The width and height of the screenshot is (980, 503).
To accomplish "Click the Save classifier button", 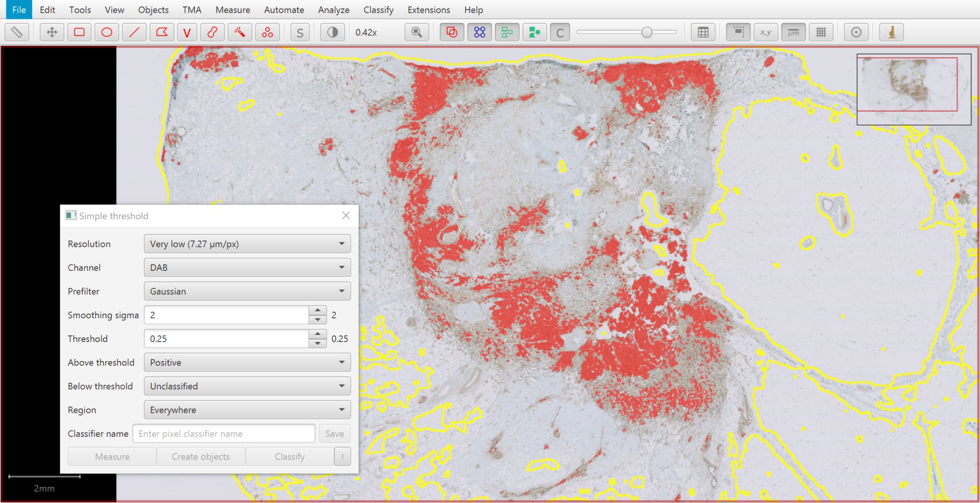I will [x=334, y=434].
